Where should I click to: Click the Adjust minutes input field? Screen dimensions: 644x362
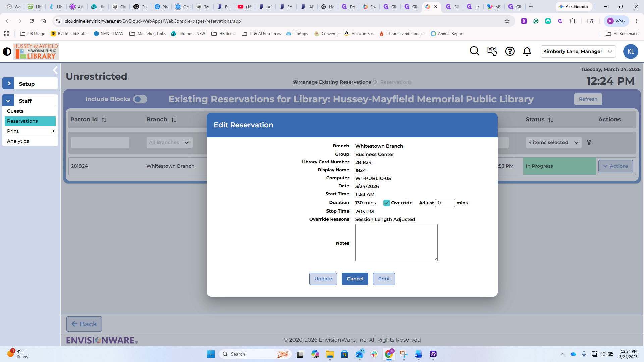[x=445, y=203]
